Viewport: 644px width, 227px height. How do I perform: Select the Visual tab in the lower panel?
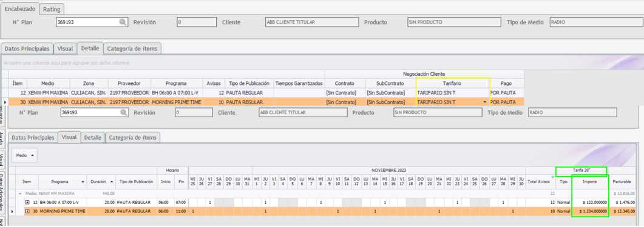(x=69, y=137)
